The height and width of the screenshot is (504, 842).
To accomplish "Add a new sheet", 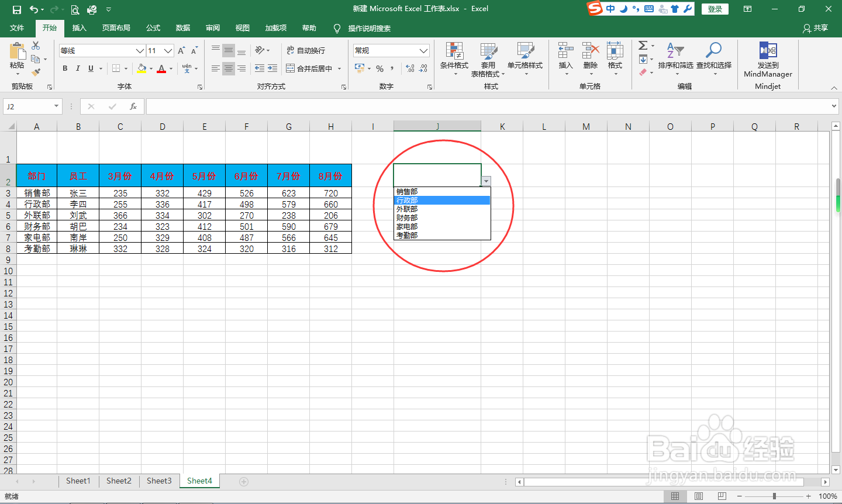I will (244, 481).
